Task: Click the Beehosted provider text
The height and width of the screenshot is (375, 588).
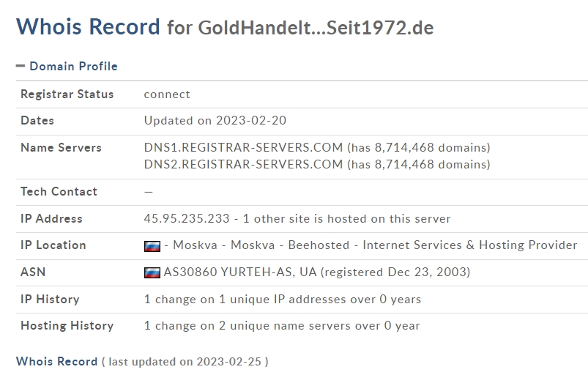Action: tap(319, 245)
